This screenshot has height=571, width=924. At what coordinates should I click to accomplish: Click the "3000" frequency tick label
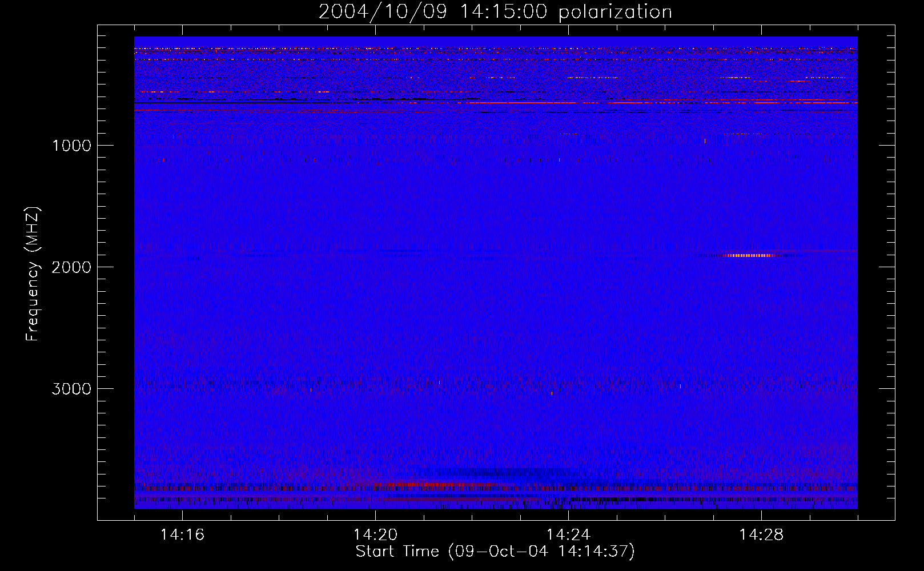coord(71,389)
